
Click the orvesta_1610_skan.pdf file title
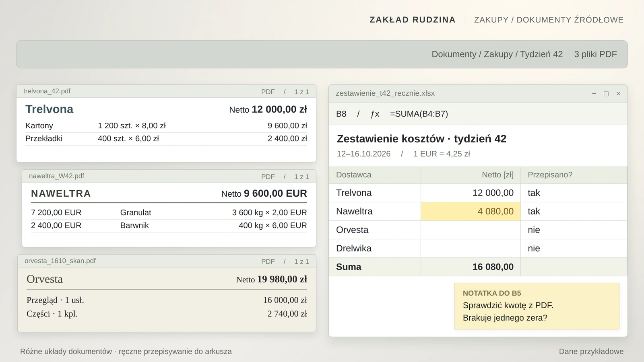(x=60, y=261)
